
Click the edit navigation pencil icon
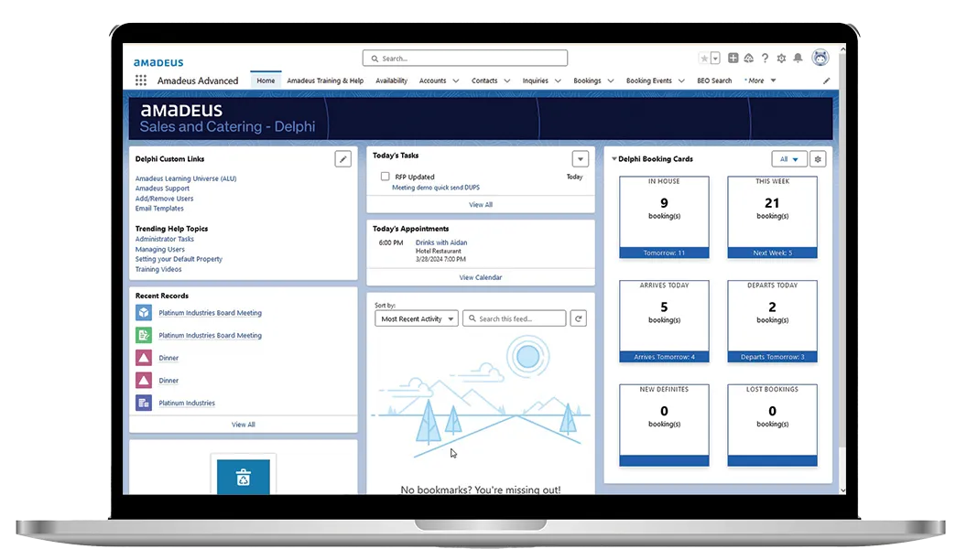[826, 81]
